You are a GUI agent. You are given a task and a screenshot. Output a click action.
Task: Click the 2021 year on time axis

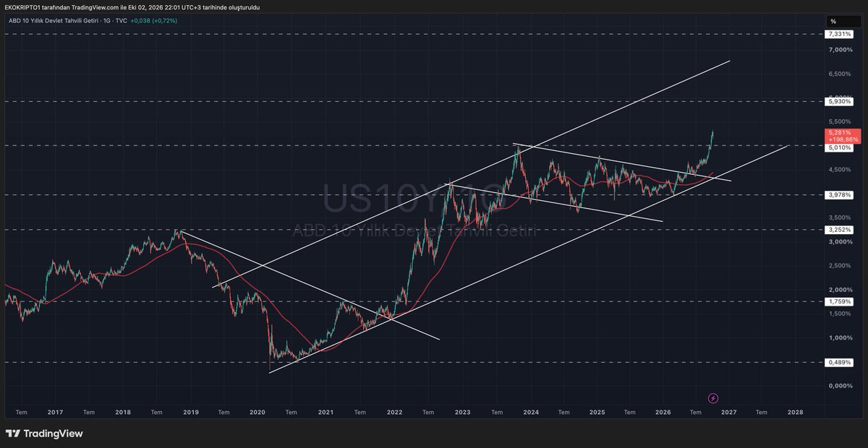pyautogui.click(x=325, y=413)
